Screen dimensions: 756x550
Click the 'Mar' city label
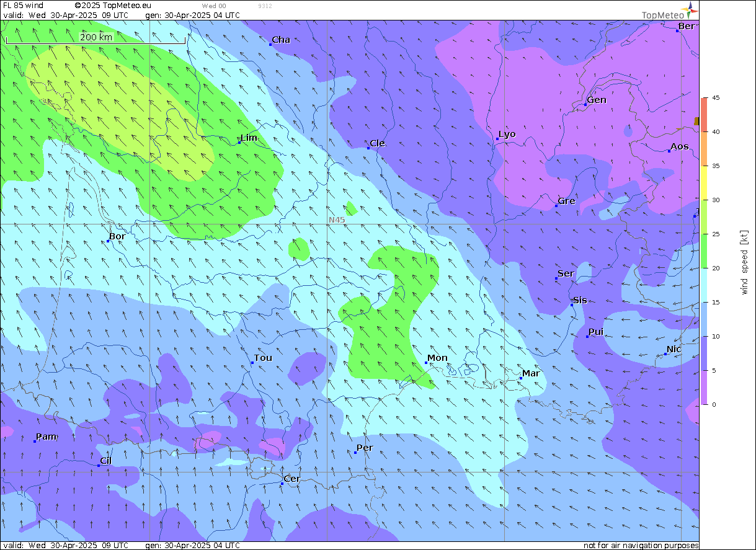click(531, 373)
